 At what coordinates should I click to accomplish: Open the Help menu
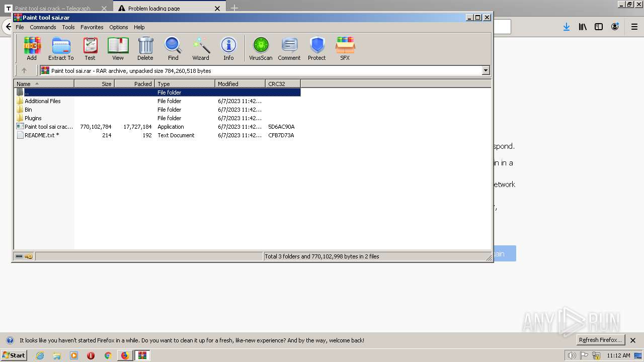click(x=139, y=27)
